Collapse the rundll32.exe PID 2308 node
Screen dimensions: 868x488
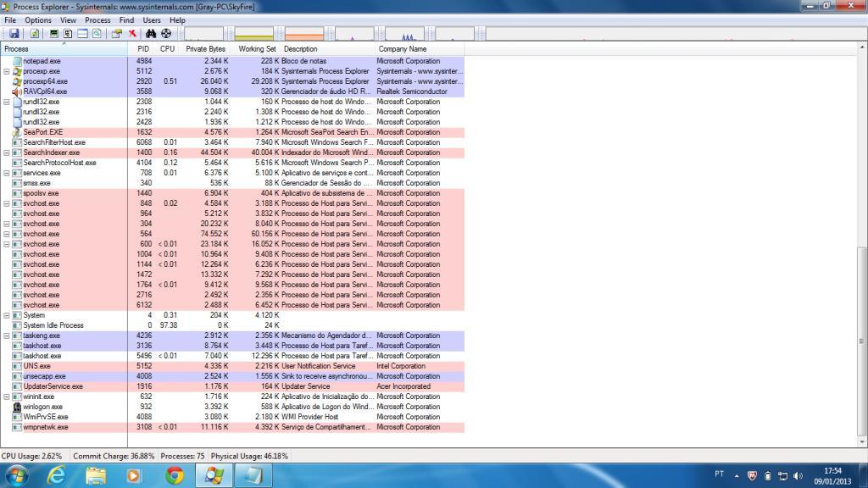pos(7,102)
